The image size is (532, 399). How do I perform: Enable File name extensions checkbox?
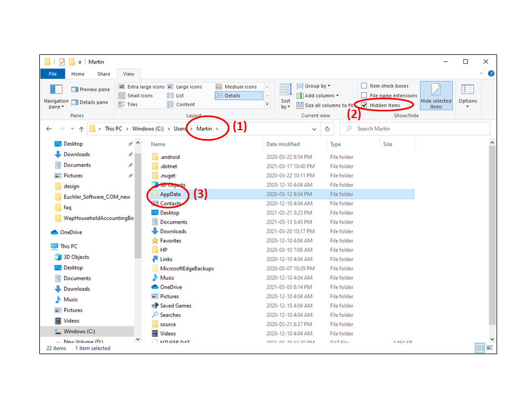(x=364, y=95)
